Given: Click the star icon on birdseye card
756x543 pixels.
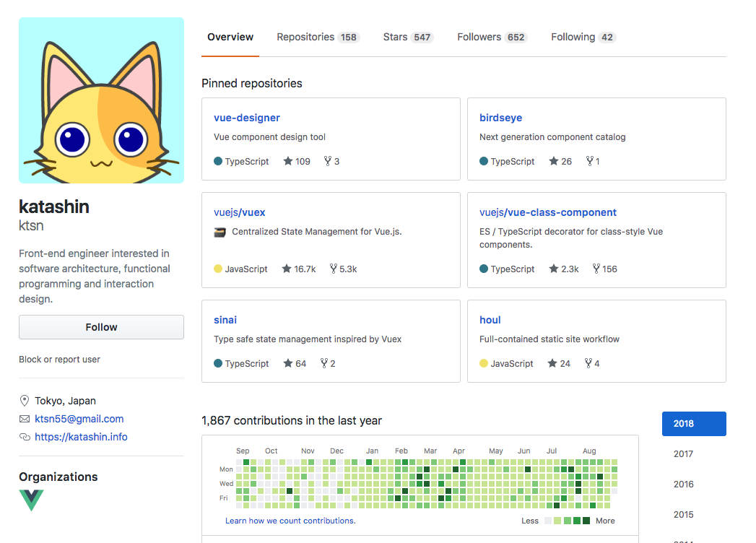Looking at the screenshot, I should (x=554, y=161).
